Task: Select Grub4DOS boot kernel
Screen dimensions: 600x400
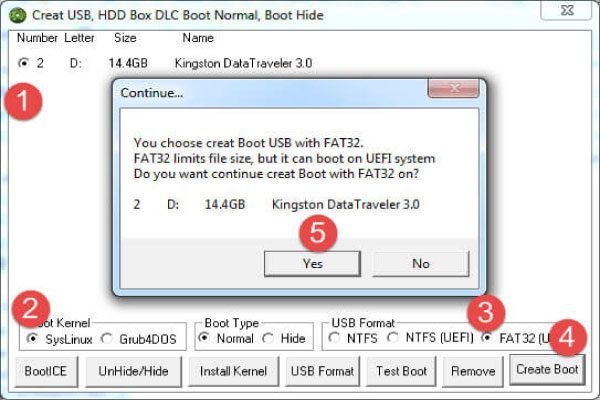Action: (x=107, y=339)
